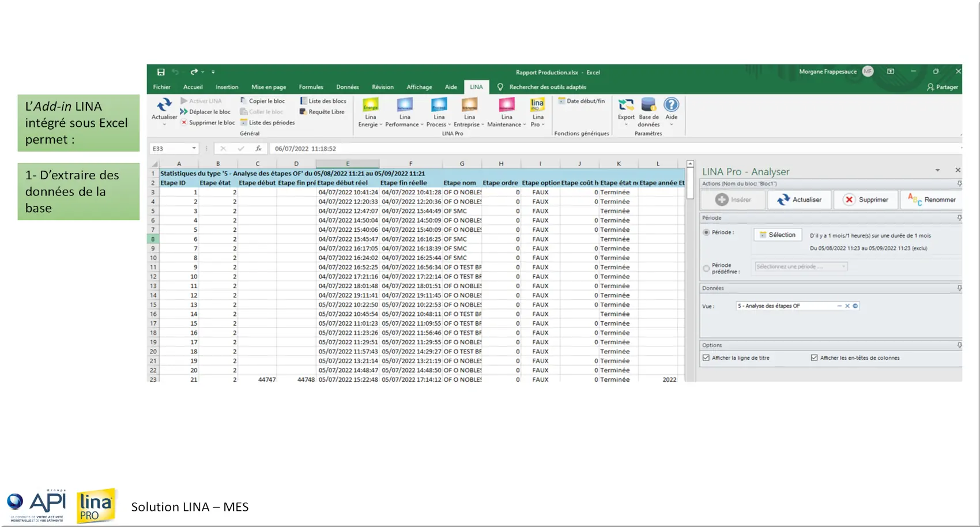Switch to the Accueil tab
Image resolution: width=980 pixels, height=527 pixels.
coord(193,87)
